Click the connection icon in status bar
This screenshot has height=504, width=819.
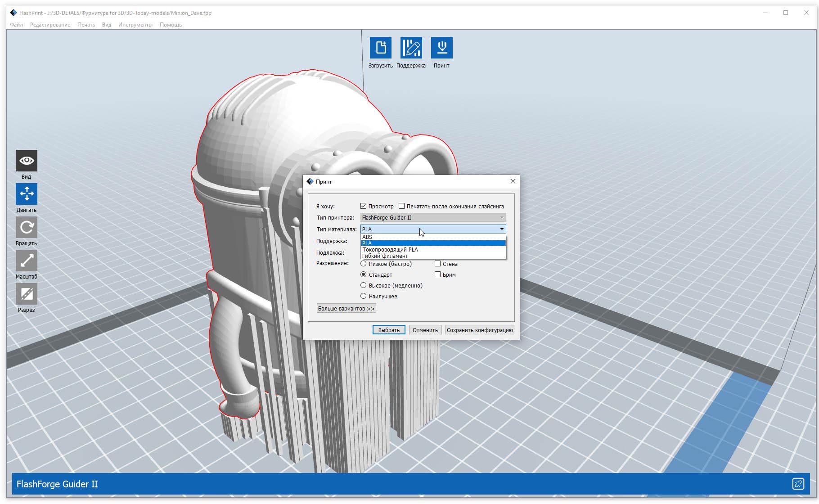click(798, 484)
